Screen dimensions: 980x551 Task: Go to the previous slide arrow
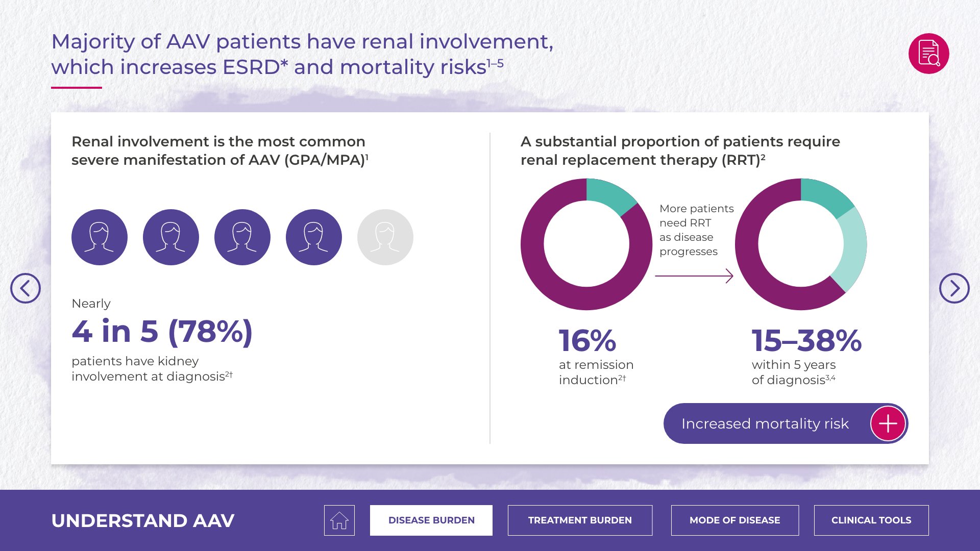tap(26, 288)
